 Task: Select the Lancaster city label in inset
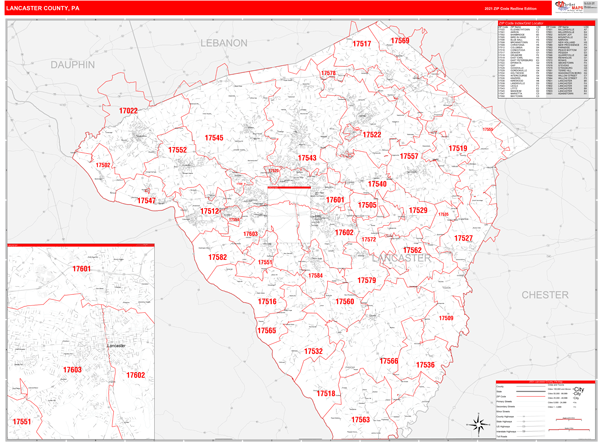point(116,346)
